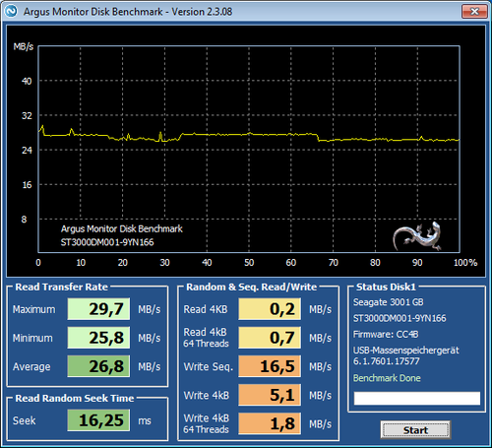492x448 pixels.
Task: Click the 'Random & Seq. Read/Write' heading
Action: pos(252,287)
